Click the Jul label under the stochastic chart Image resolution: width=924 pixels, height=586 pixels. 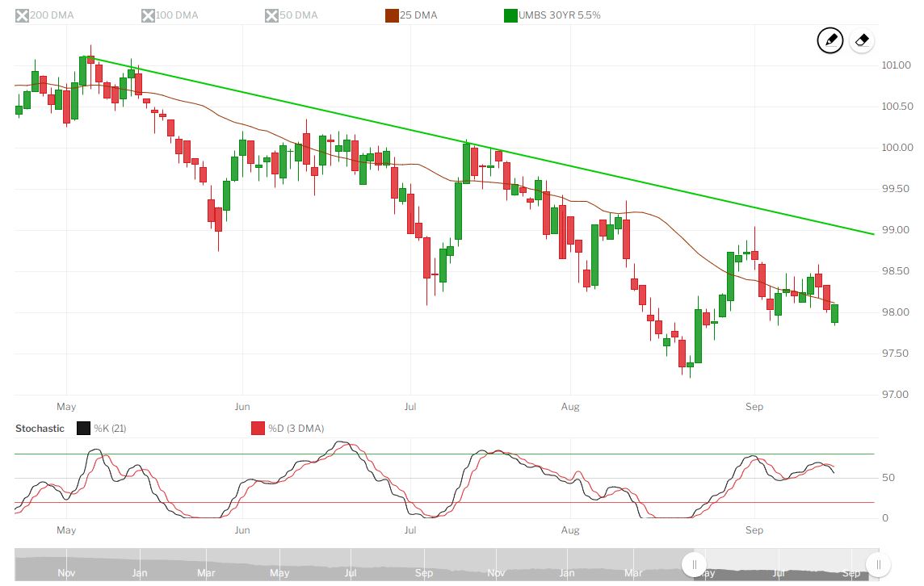410,530
